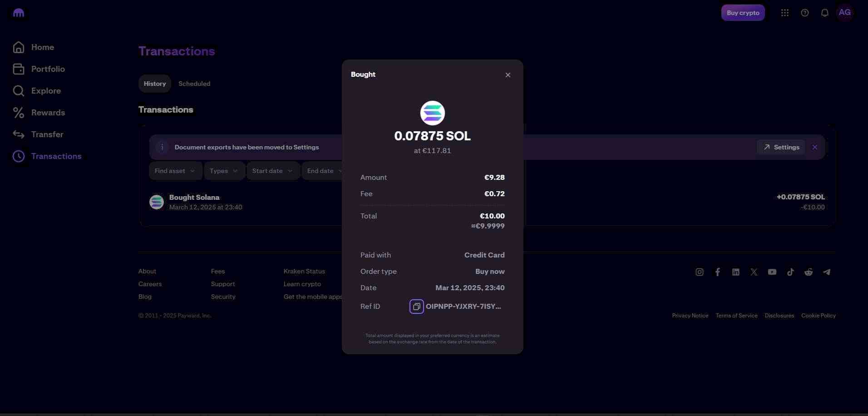Click the Buy now order type value
Viewport: 868px width, 416px height.
coord(490,272)
